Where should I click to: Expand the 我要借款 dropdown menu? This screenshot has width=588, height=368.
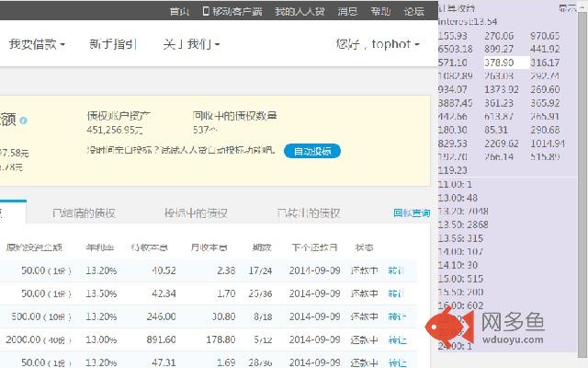[37, 44]
